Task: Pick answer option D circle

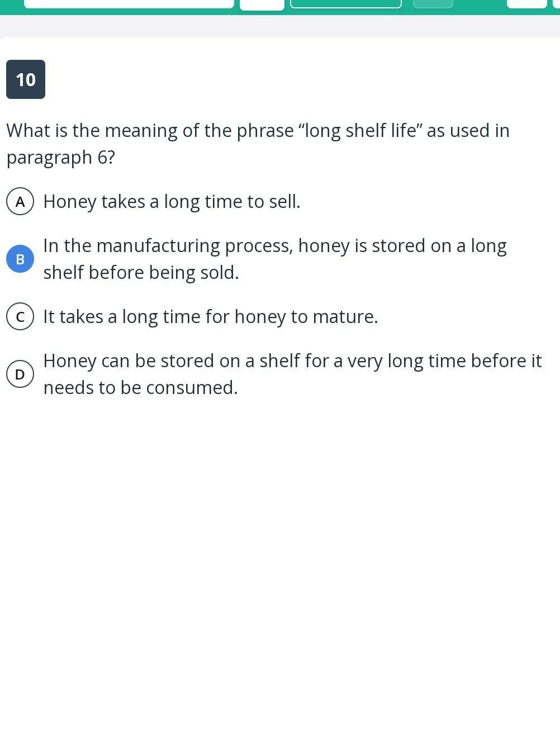Action: click(20, 374)
